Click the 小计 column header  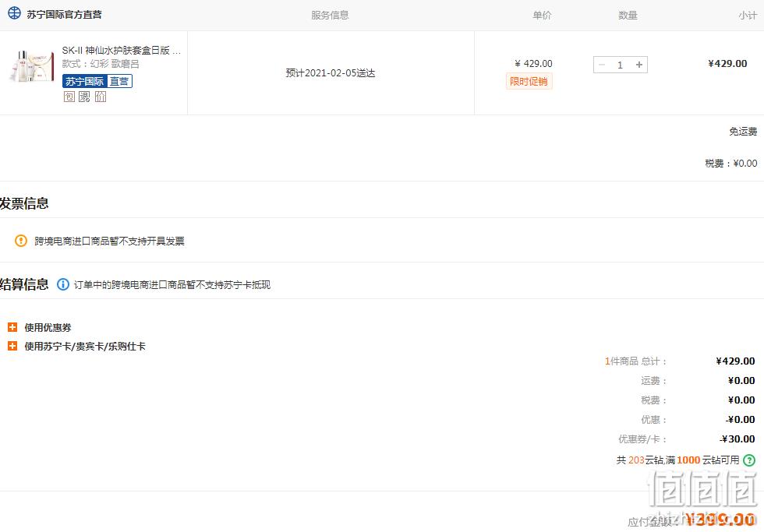(x=748, y=15)
